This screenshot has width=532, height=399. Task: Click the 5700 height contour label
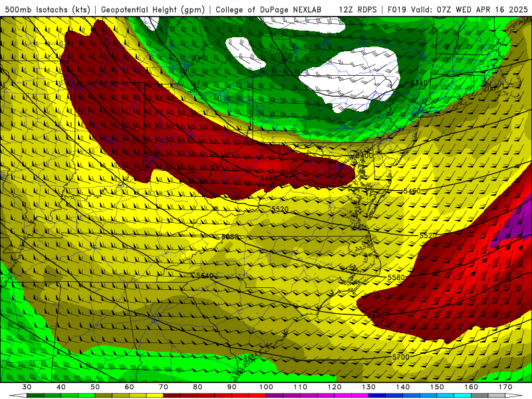point(401,357)
